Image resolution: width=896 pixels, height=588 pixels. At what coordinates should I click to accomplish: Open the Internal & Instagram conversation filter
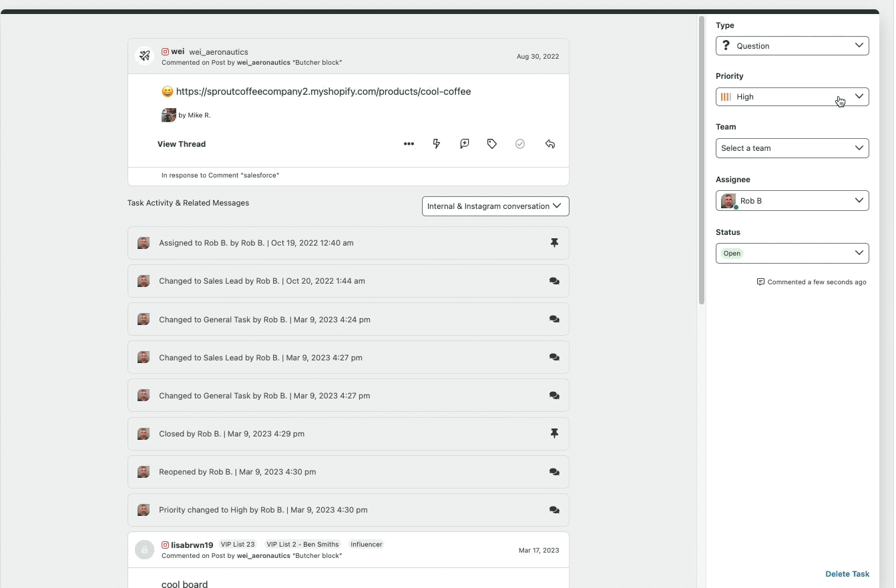pyautogui.click(x=495, y=206)
